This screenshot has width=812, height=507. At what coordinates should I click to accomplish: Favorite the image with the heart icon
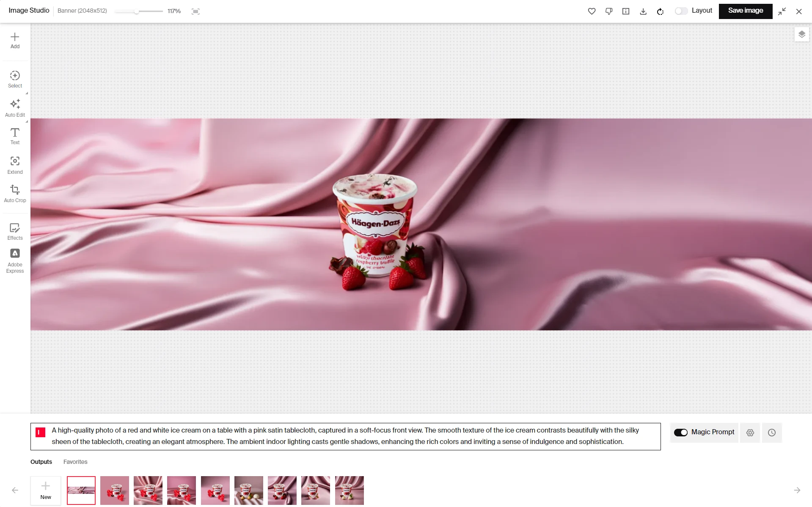pyautogui.click(x=592, y=11)
